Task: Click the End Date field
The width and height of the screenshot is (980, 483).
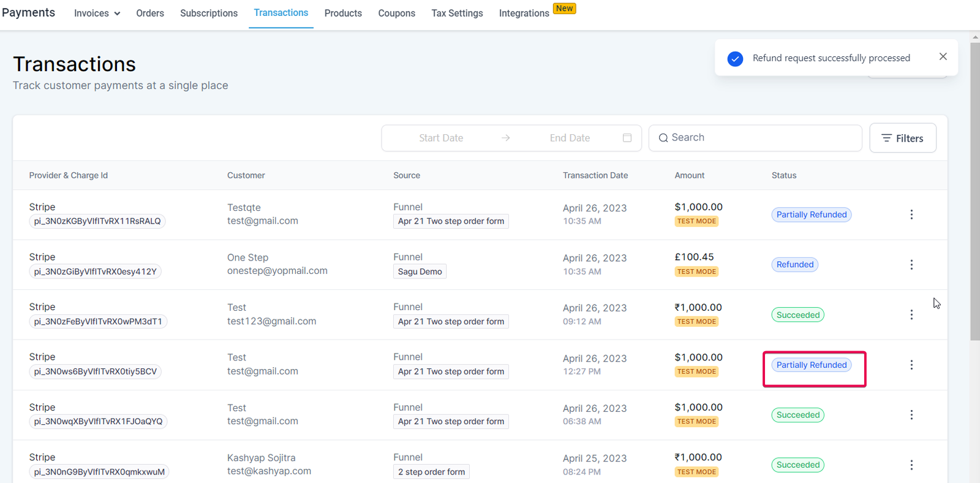Action: click(570, 138)
